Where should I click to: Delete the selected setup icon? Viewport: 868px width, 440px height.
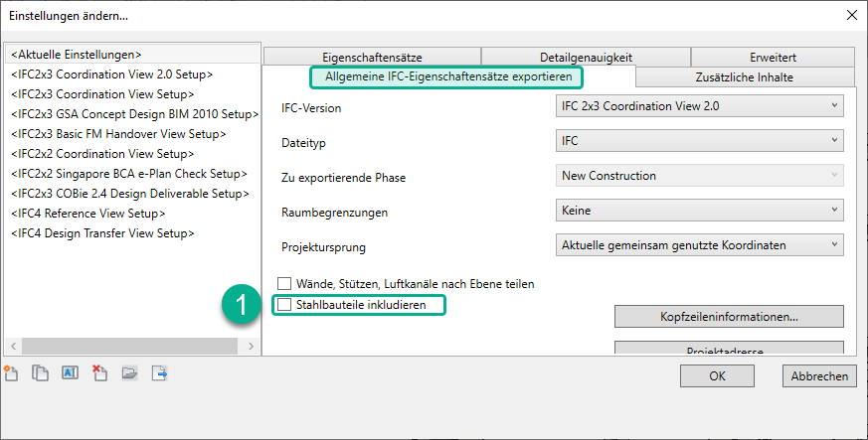point(99,373)
